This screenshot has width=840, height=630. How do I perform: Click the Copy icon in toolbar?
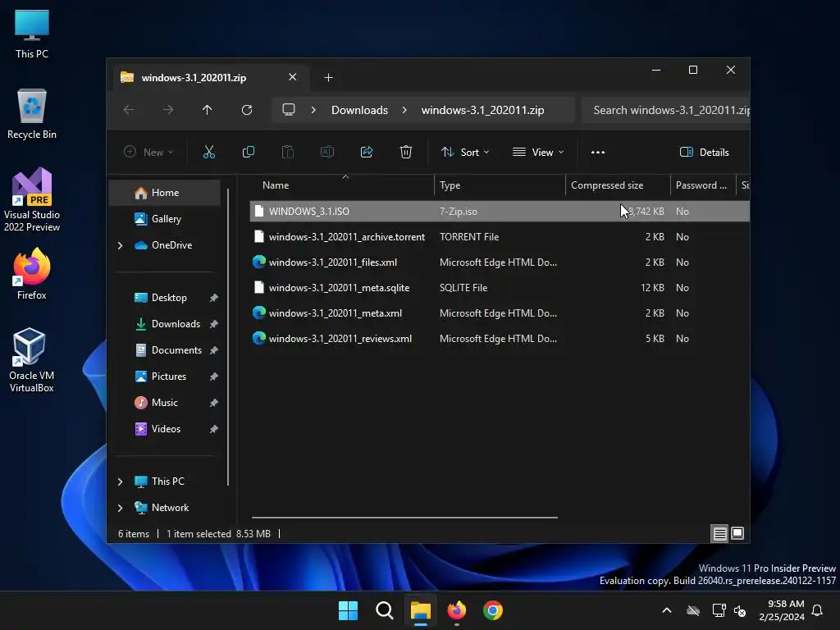(x=248, y=152)
